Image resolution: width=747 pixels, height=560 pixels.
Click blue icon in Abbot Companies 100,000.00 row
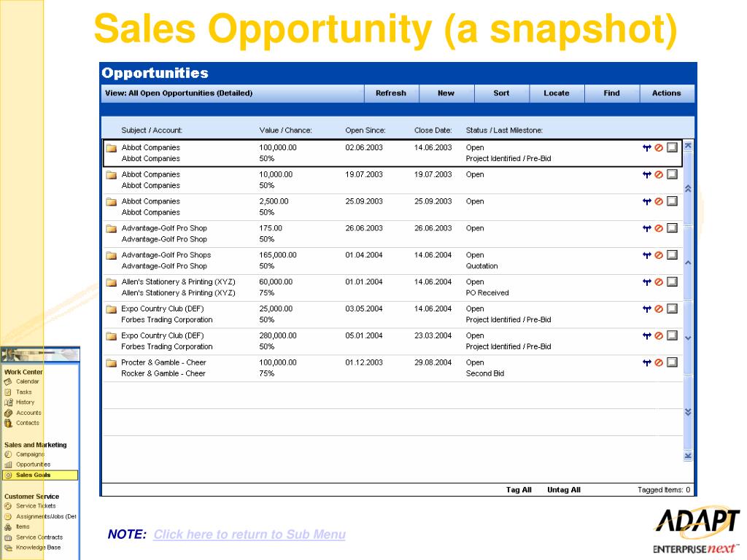(x=646, y=148)
